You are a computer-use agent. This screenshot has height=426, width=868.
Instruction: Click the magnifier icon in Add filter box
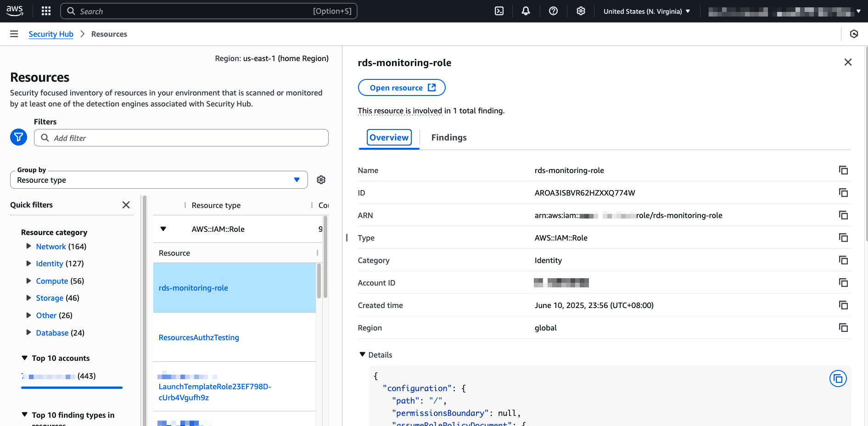click(45, 138)
